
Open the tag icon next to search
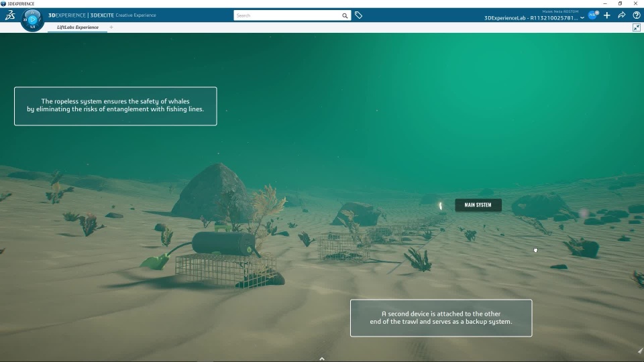pos(358,15)
